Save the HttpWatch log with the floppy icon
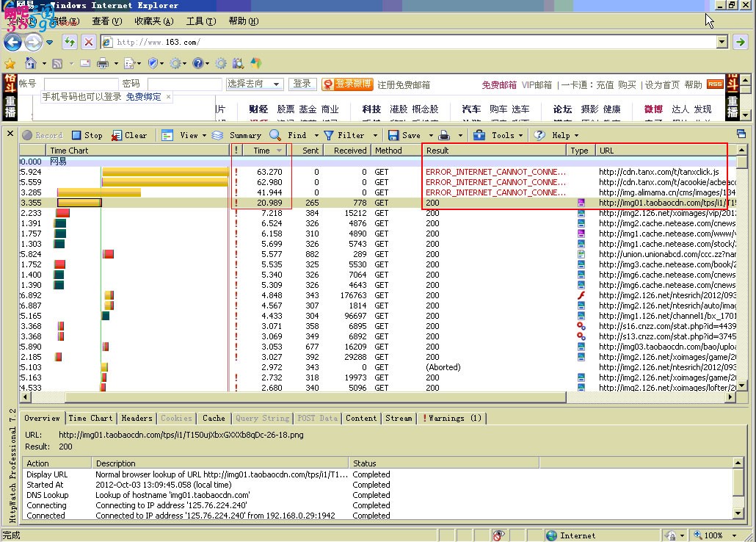The image size is (756, 542). click(x=393, y=135)
